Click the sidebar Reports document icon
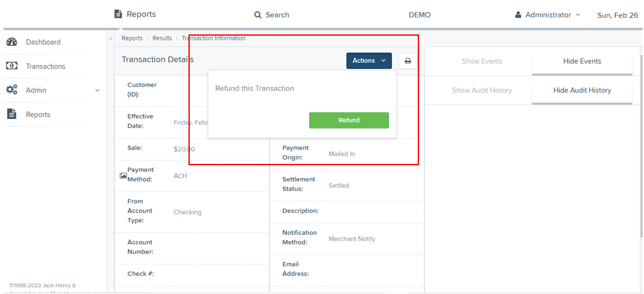Screen dimensions: 644x294 tap(12, 114)
